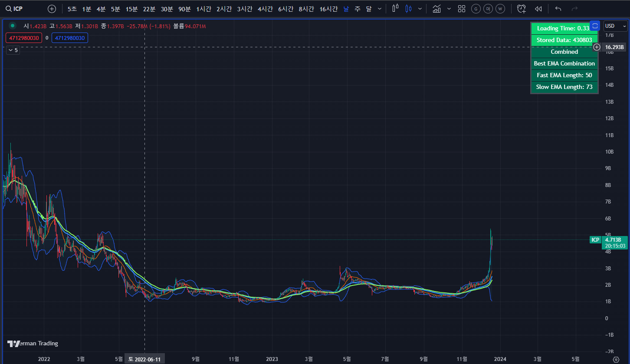
Task: Click the 2022-06-11 date label on time axis
Action: tap(144, 359)
